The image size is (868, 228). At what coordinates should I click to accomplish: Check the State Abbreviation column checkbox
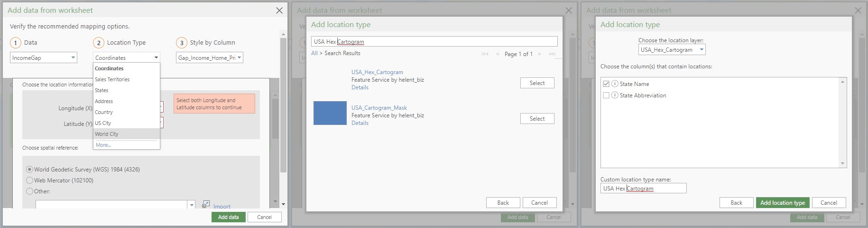click(x=606, y=95)
